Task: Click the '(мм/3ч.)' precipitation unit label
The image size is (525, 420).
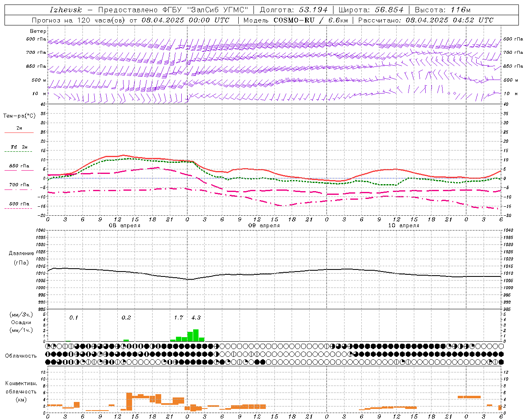Action: coord(21,315)
